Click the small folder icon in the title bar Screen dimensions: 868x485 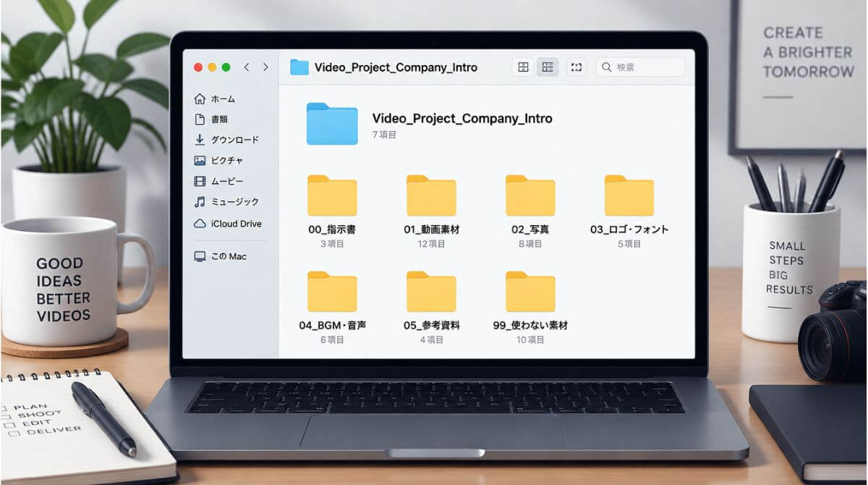pyautogui.click(x=299, y=67)
